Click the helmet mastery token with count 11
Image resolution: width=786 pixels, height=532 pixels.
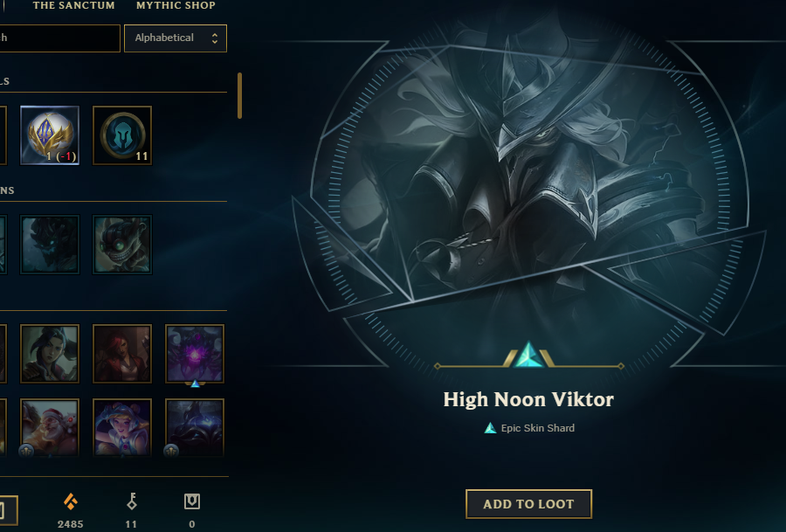click(x=122, y=135)
